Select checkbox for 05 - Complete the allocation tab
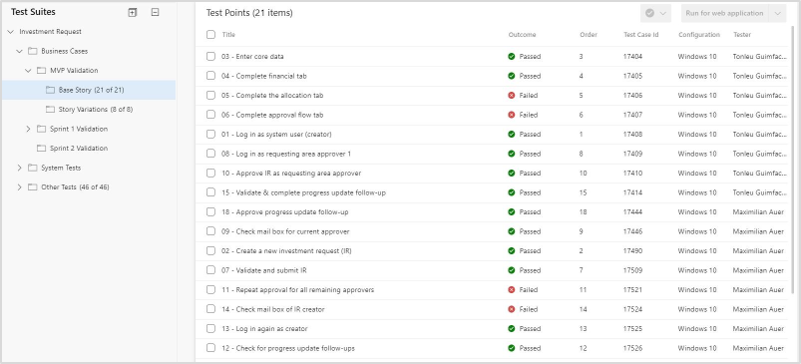 [210, 95]
